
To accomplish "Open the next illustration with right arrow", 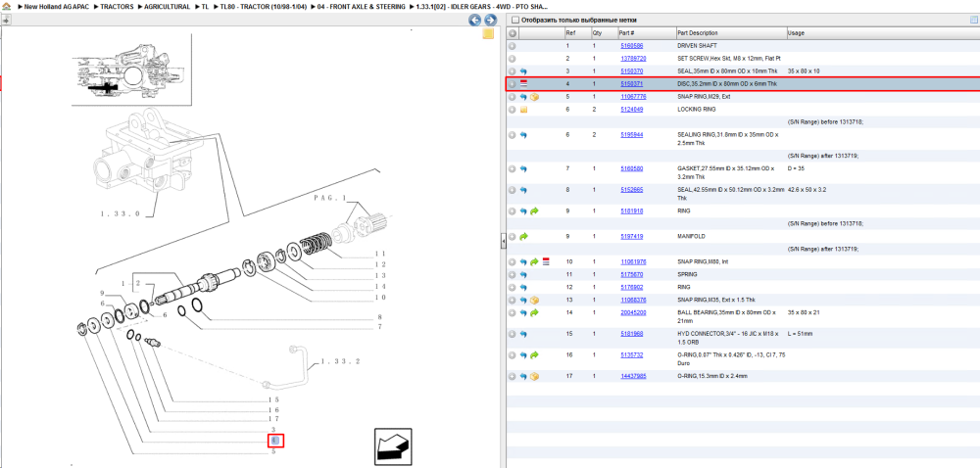I will [491, 20].
